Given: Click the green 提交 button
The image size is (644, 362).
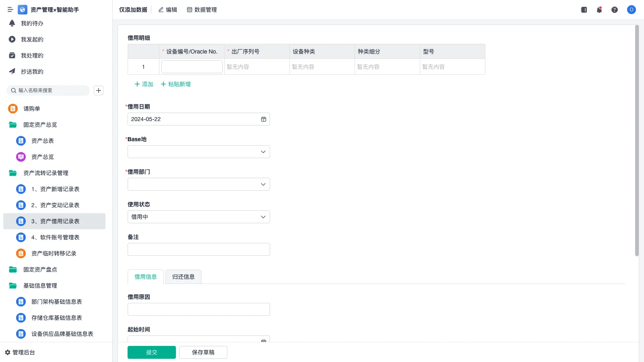Looking at the screenshot, I should point(152,352).
